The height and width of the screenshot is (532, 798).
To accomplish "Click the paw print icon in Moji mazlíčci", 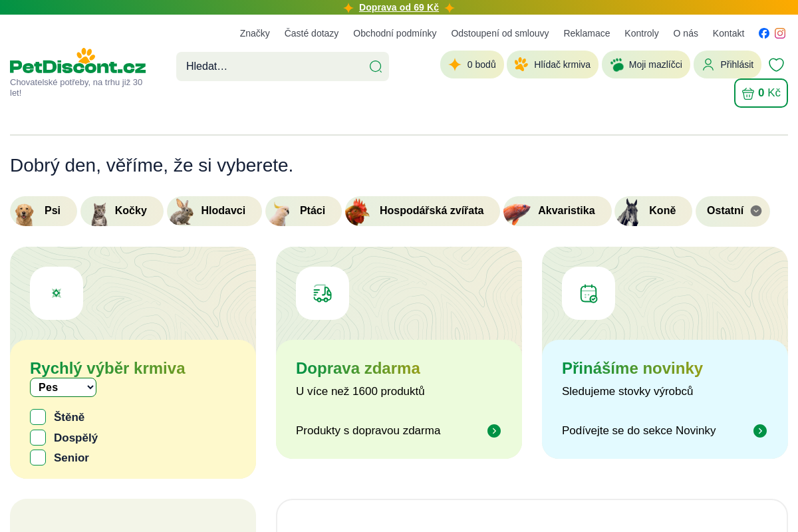I will pyautogui.click(x=617, y=65).
